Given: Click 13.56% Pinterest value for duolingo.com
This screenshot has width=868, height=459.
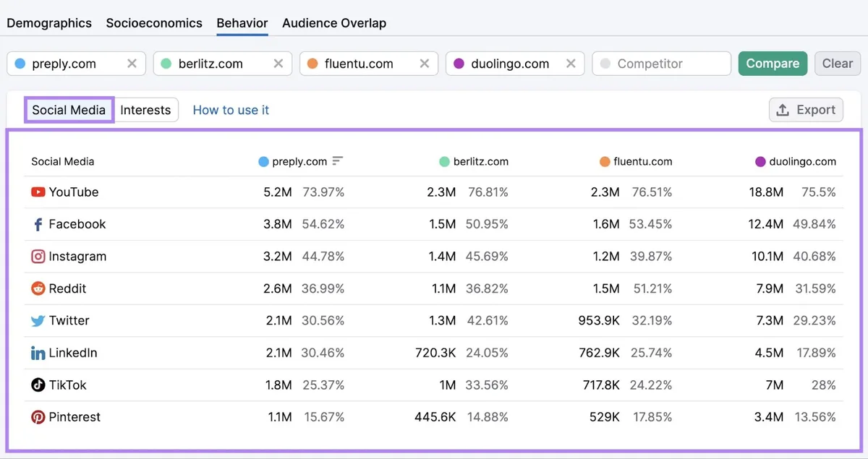Looking at the screenshot, I should click(x=816, y=417).
